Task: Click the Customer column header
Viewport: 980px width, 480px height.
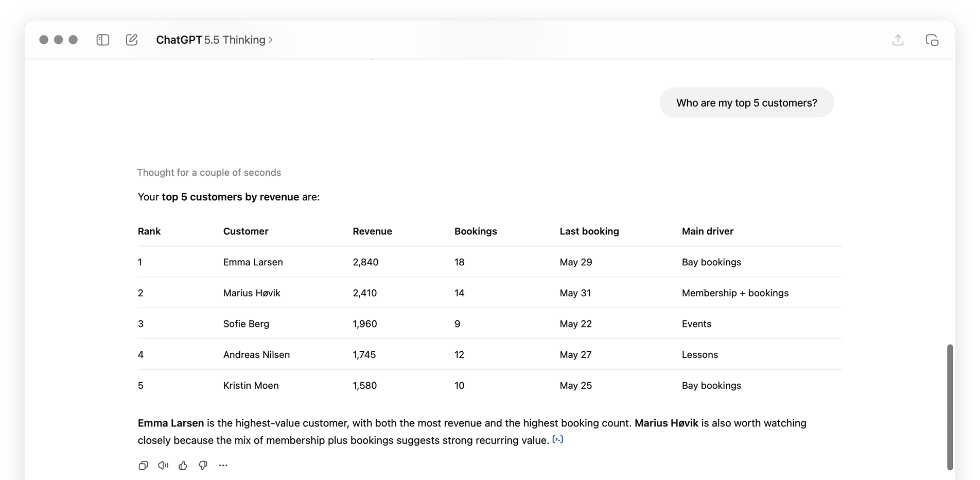Action: (x=246, y=231)
